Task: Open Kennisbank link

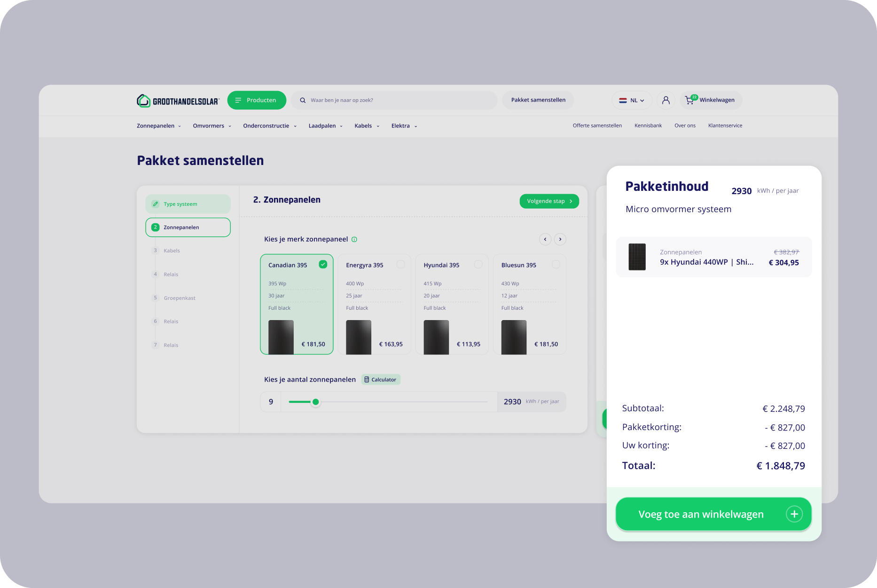Action: pos(648,125)
